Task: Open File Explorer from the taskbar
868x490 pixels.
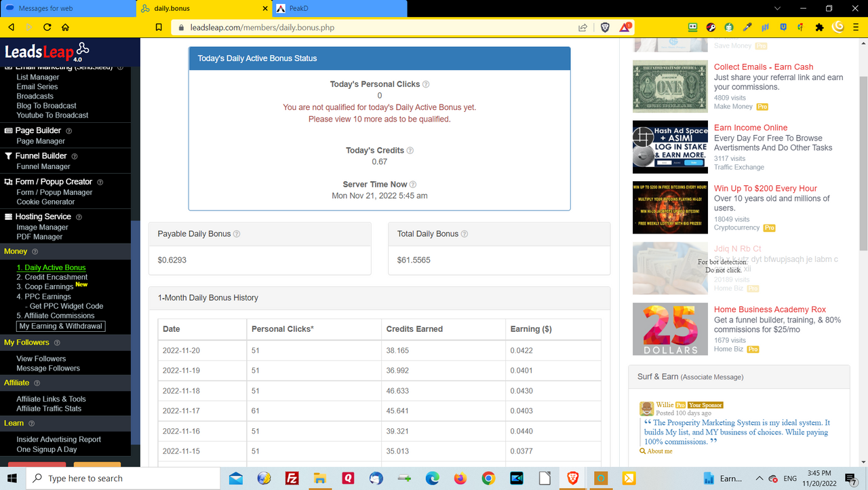Action: pyautogui.click(x=320, y=478)
